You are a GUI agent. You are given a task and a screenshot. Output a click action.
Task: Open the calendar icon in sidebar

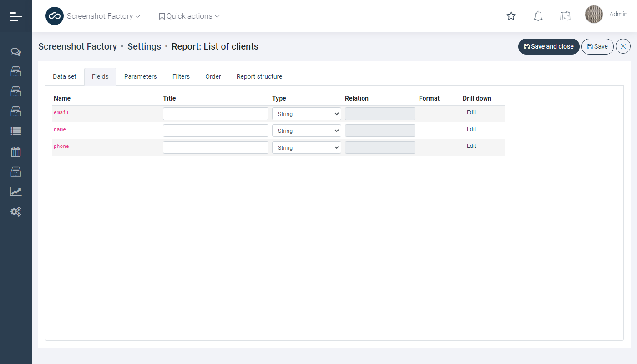point(16,152)
